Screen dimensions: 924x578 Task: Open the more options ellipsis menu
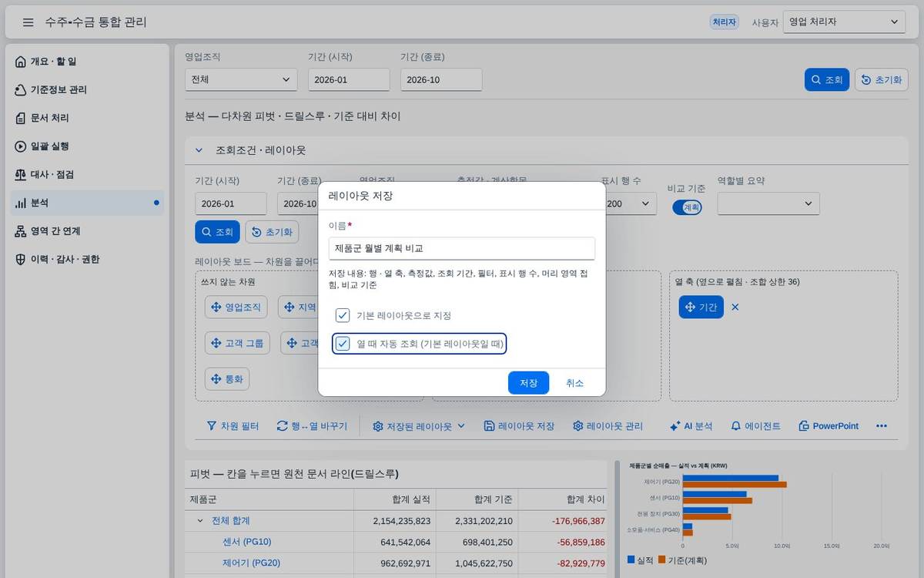tap(882, 426)
